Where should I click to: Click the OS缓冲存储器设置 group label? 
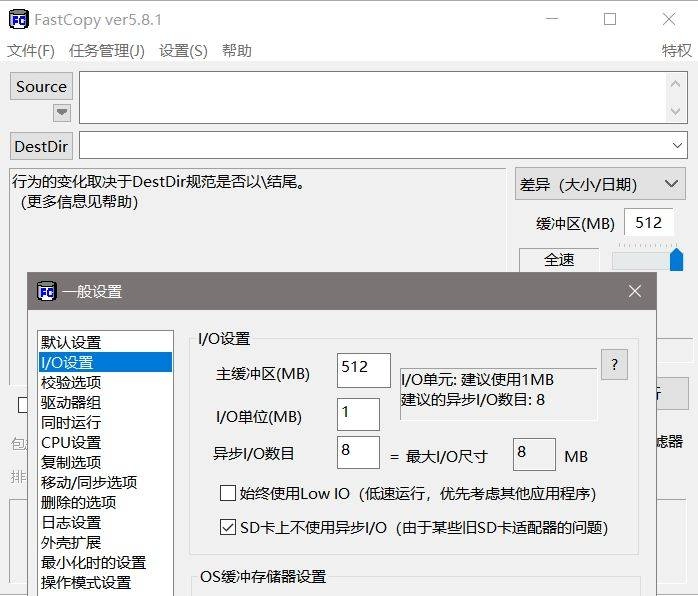[x=263, y=577]
